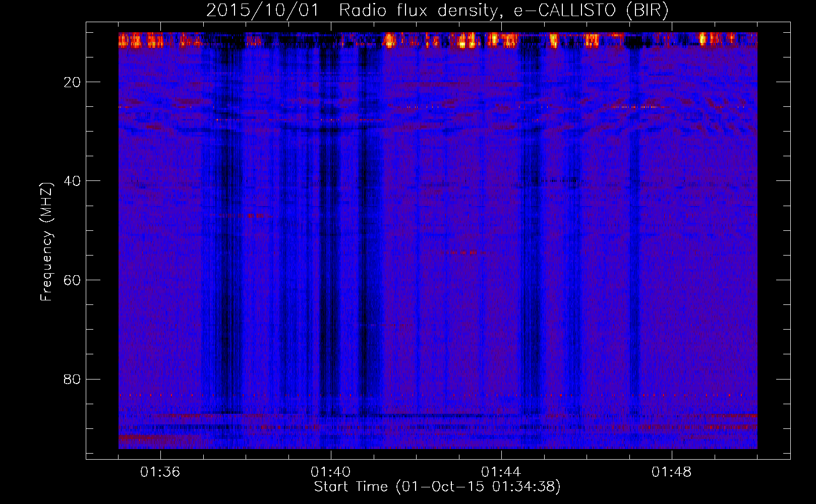Click the plot title "Radio flux density, e-CALLISTO (BIR)"
Image resolution: width=816 pixels, height=504 pixels.
pyautogui.click(x=503, y=10)
